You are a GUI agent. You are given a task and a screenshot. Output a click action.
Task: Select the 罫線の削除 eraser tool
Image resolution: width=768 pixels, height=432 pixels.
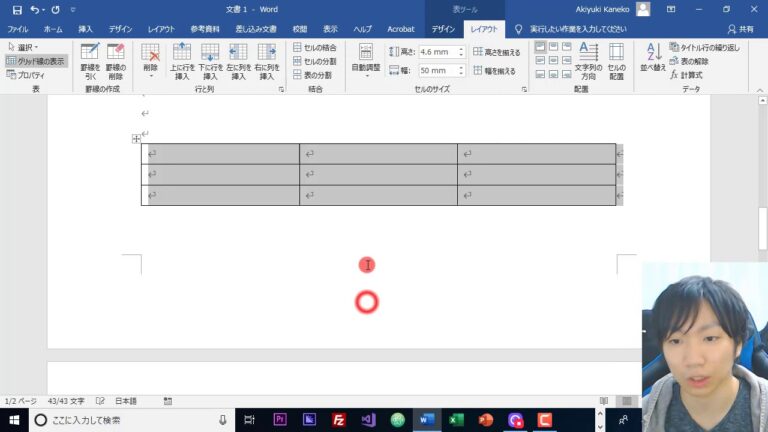point(116,62)
